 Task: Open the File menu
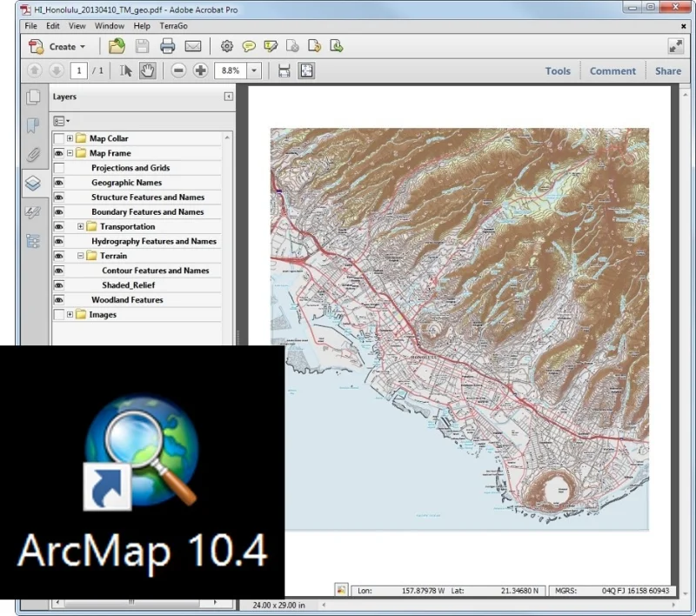31,26
